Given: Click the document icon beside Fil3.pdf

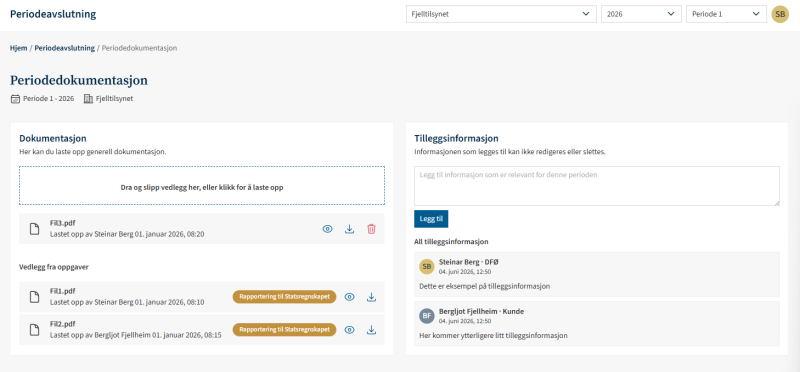Looking at the screenshot, I should (34, 229).
